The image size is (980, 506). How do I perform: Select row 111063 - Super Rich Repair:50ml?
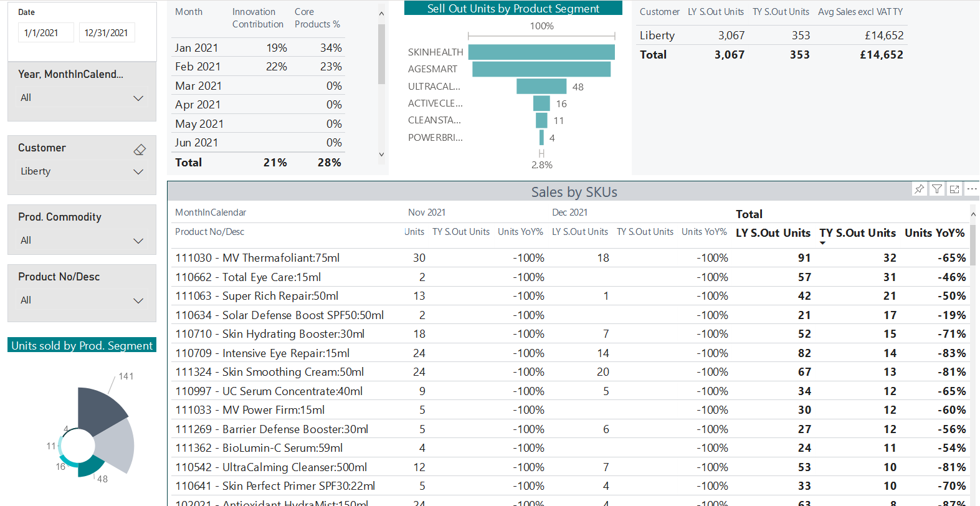(x=569, y=296)
